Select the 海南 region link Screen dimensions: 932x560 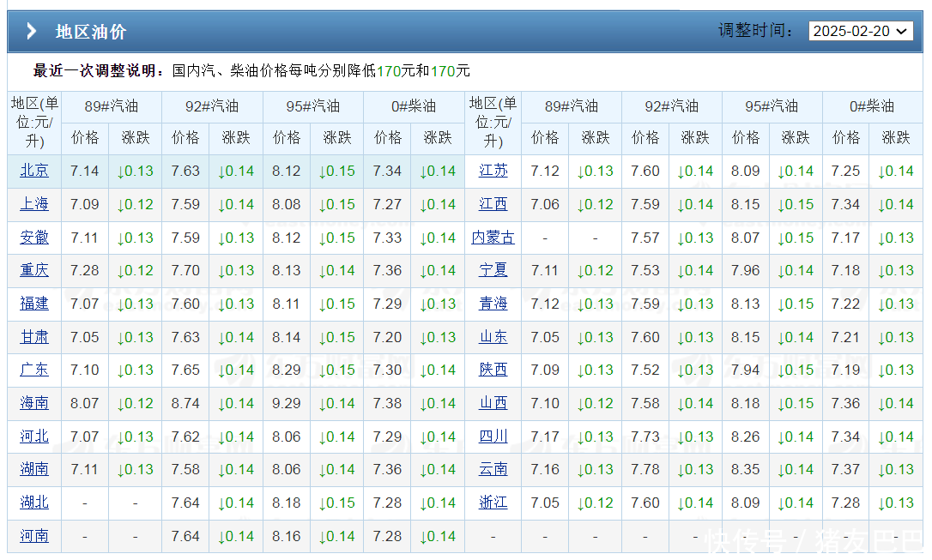click(x=34, y=403)
